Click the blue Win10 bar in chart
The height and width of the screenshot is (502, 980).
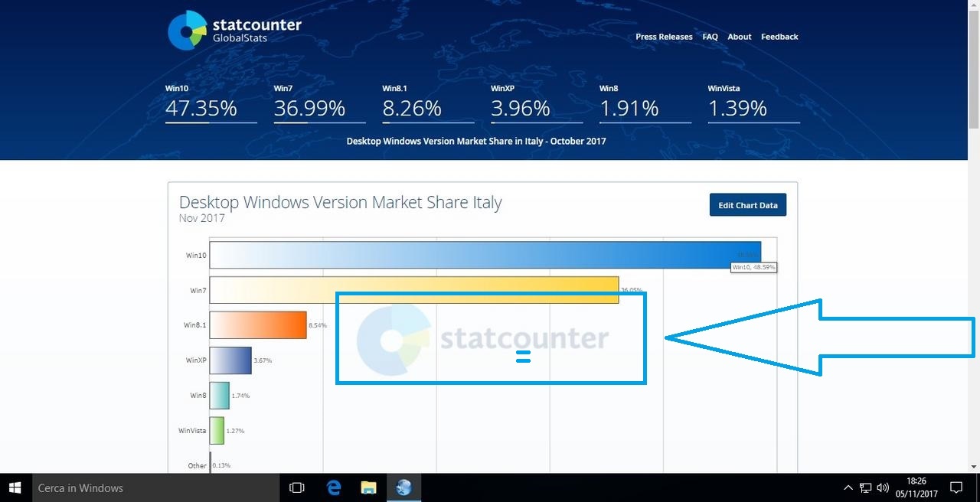tap(485, 255)
